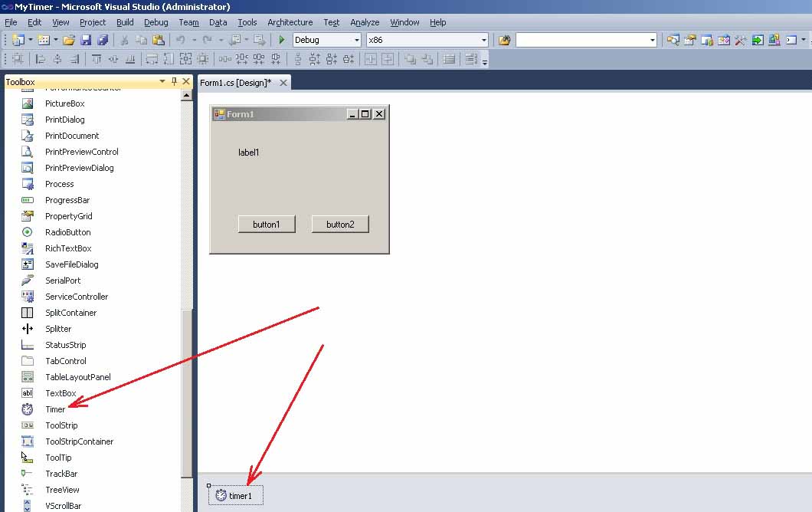Open the Toolbox window options arrow

[162, 81]
